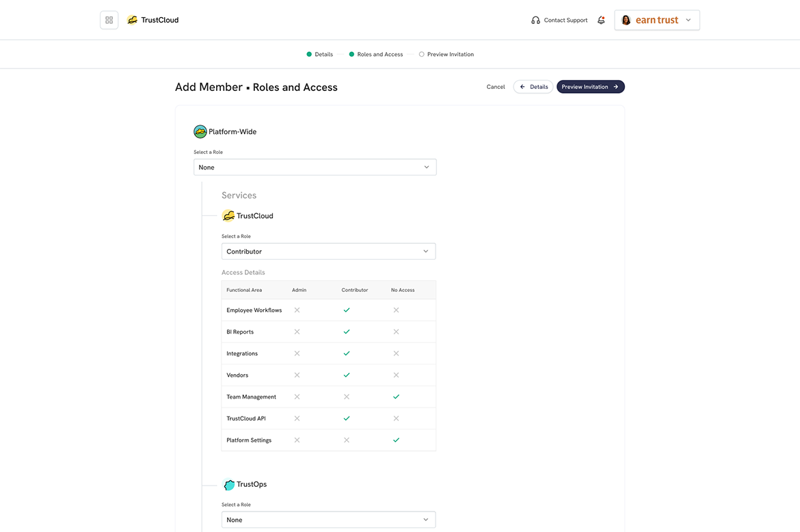The image size is (800, 532).
Task: Click the Contributor checkmark for BI Reports
Action: 347,332
